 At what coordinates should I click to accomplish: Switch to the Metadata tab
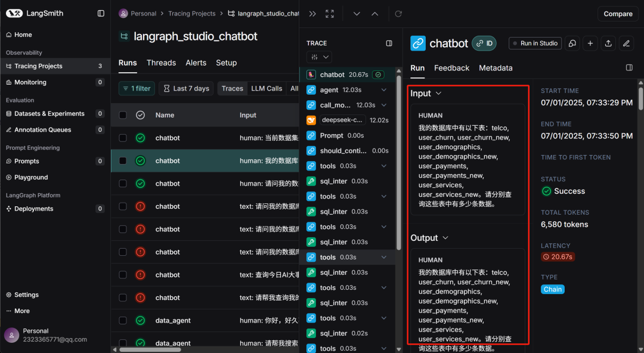[x=496, y=68]
